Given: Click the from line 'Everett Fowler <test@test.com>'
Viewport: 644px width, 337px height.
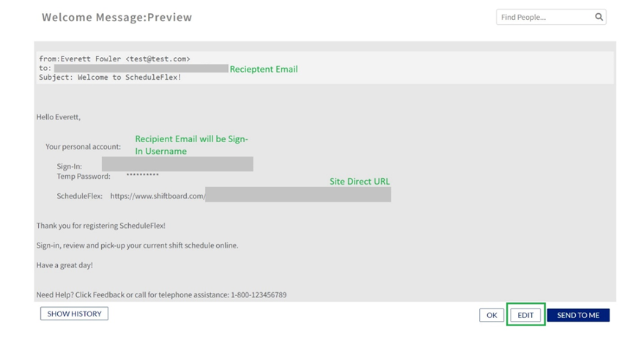Looking at the screenshot, I should point(114,59).
